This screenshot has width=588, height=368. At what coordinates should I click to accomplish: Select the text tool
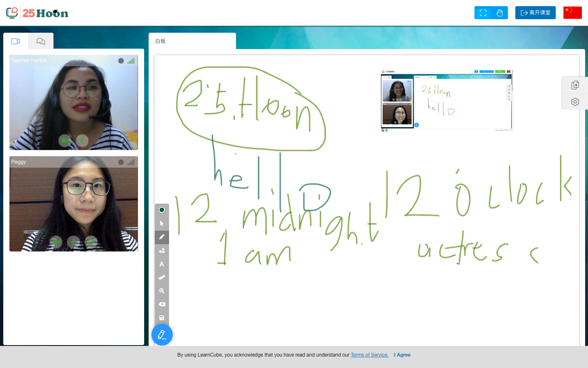click(162, 264)
